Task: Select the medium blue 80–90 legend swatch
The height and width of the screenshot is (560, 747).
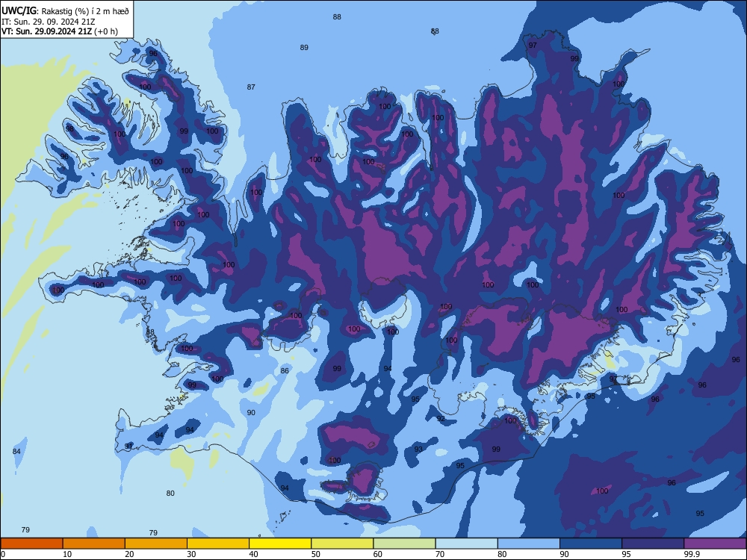Action: pos(529,544)
